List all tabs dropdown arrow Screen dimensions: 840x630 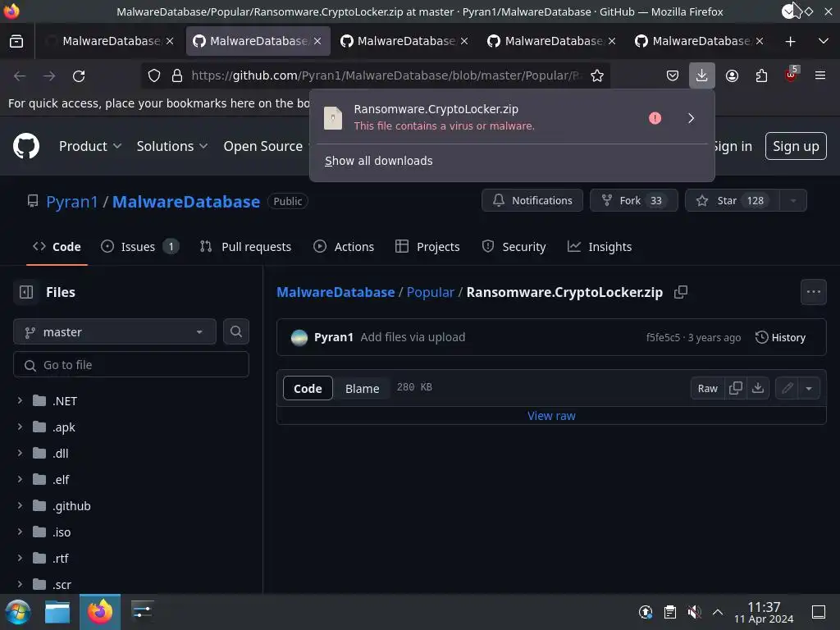(824, 41)
